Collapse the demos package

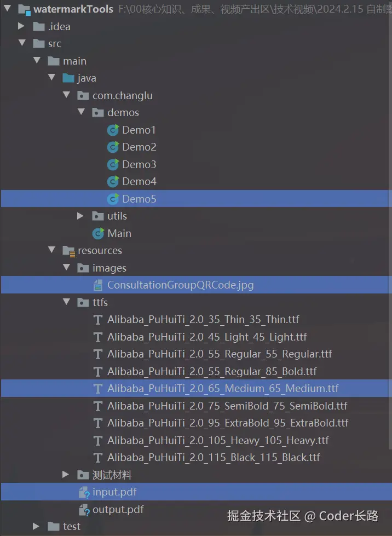click(81, 113)
